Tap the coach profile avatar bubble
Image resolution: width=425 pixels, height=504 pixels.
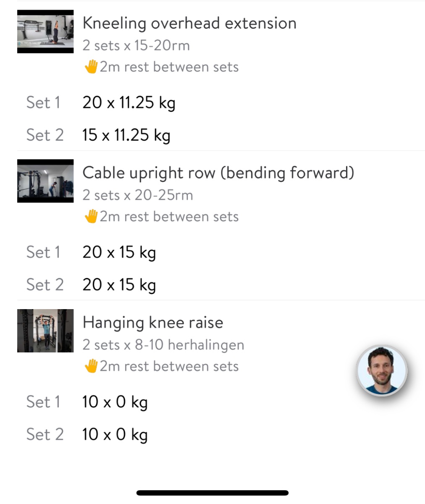(x=382, y=370)
